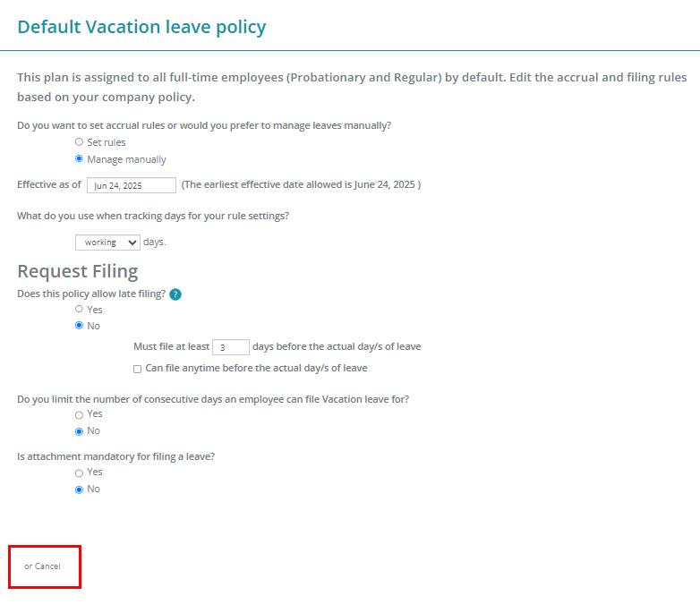Select Yes for allowing late filing

79,309
